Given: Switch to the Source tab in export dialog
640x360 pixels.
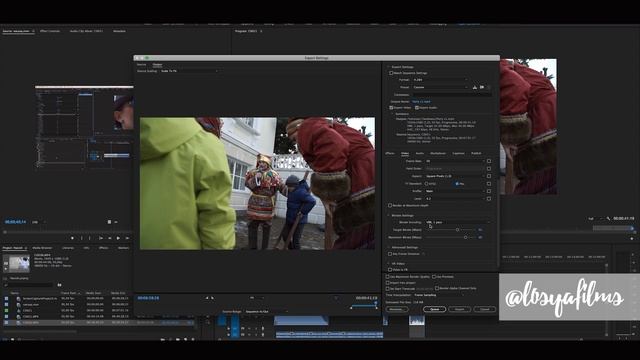Looking at the screenshot, I should [x=141, y=64].
